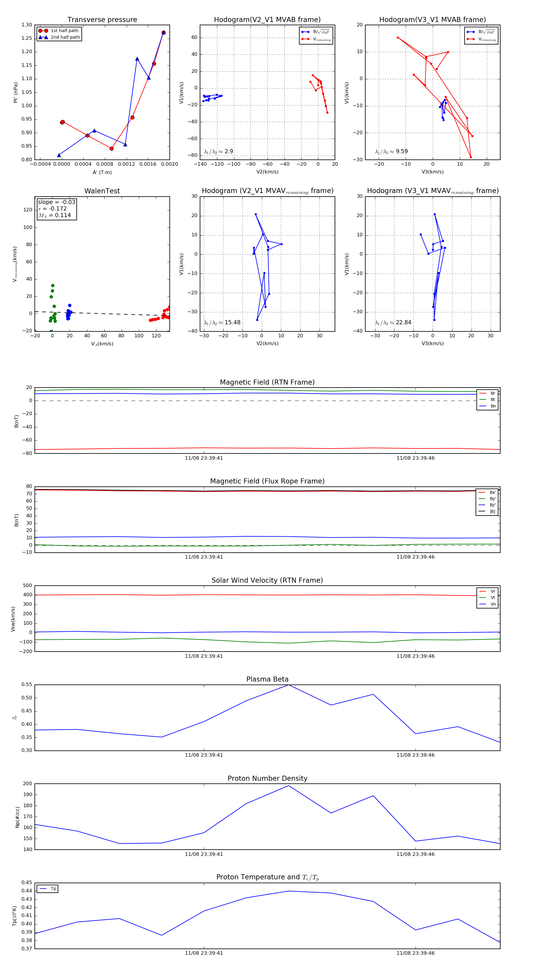Click the Pt' (nPa) y-axis label

[16, 92]
